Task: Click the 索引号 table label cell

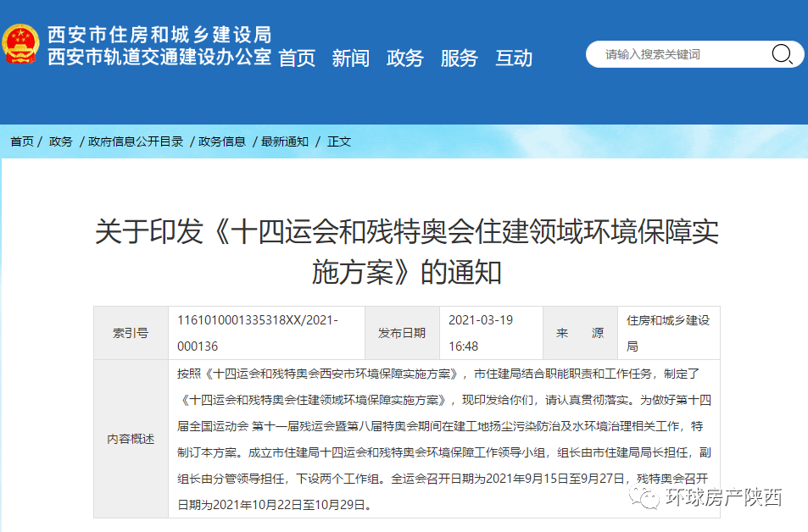Action: tap(131, 333)
